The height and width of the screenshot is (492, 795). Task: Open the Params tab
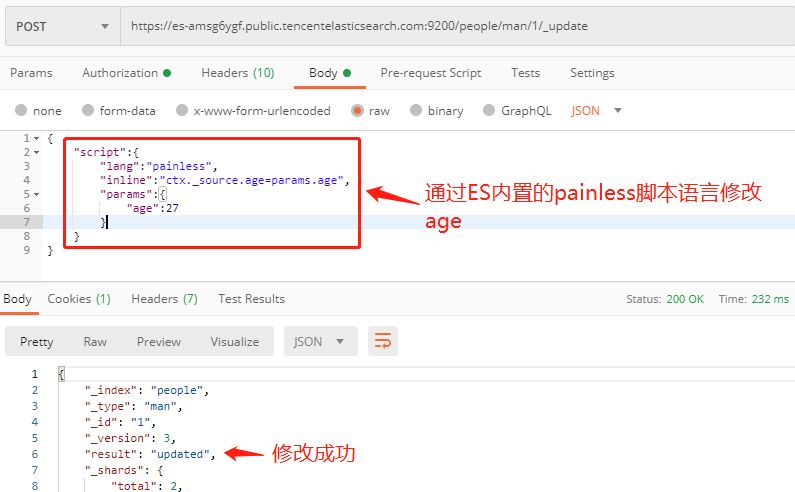[31, 73]
